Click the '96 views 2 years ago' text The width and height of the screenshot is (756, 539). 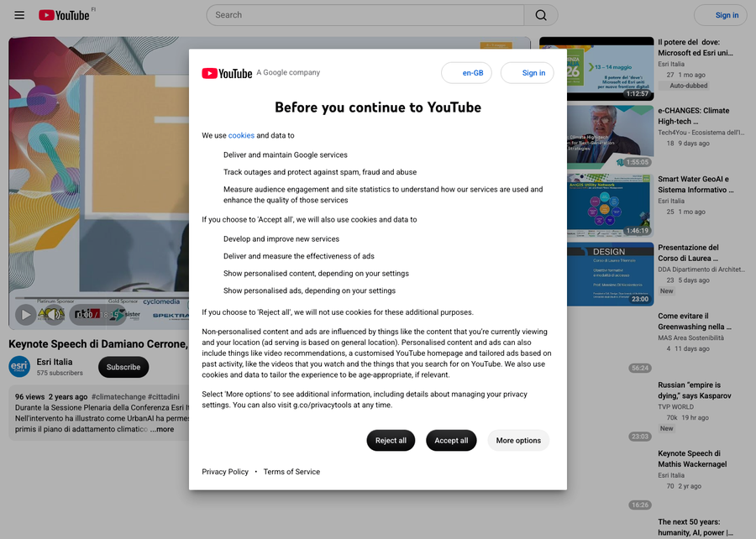point(51,397)
